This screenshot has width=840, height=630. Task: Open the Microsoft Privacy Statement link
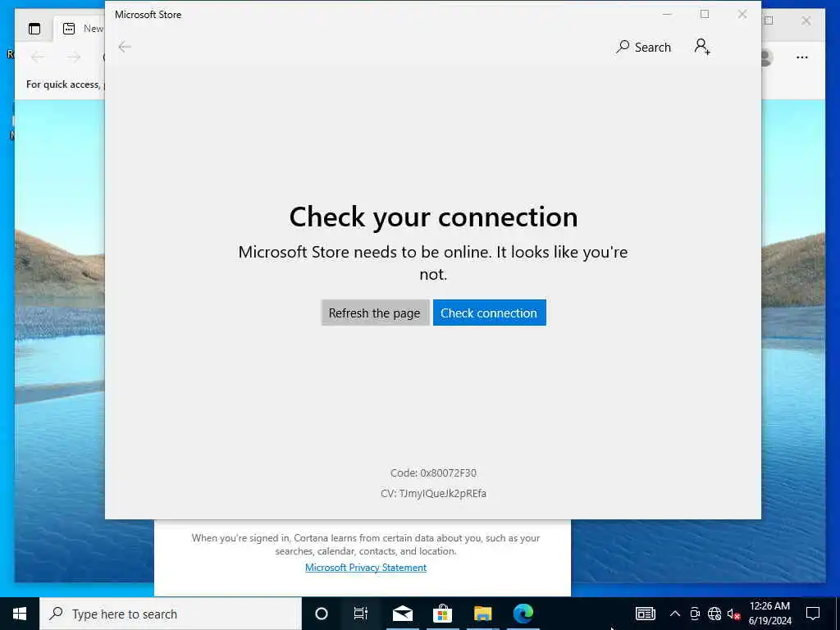(x=366, y=568)
